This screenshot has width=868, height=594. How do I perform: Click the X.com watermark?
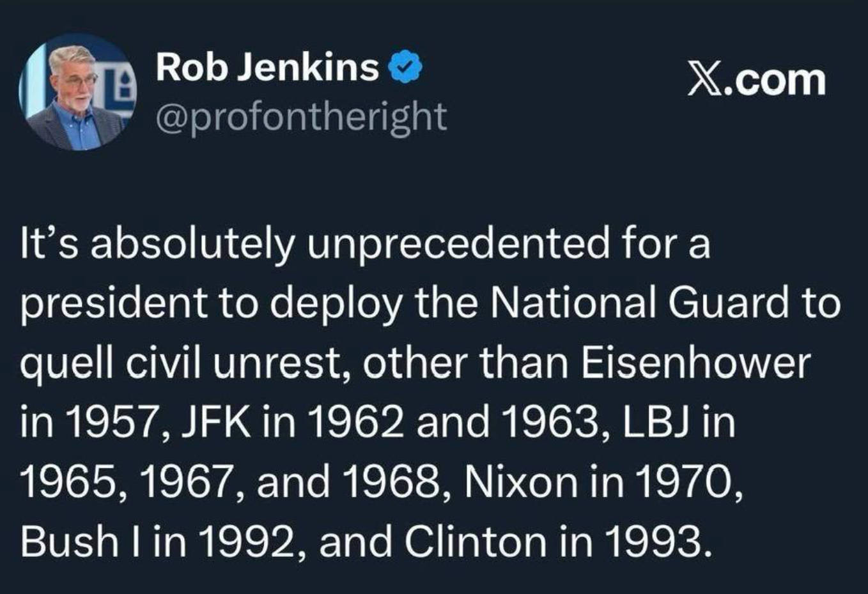[x=757, y=81]
